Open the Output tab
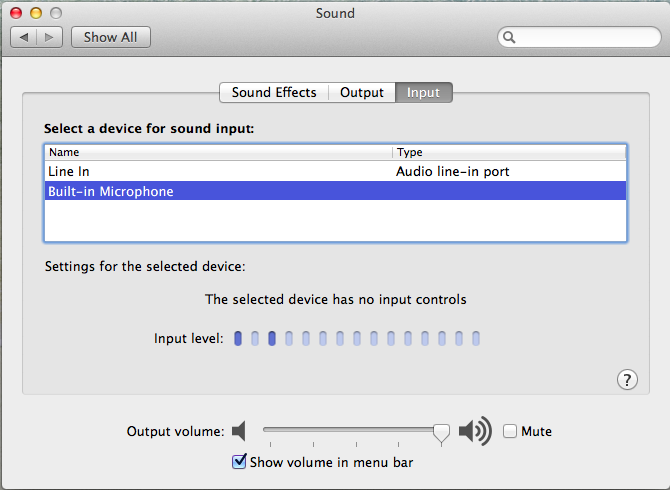The height and width of the screenshot is (490, 670). click(361, 92)
